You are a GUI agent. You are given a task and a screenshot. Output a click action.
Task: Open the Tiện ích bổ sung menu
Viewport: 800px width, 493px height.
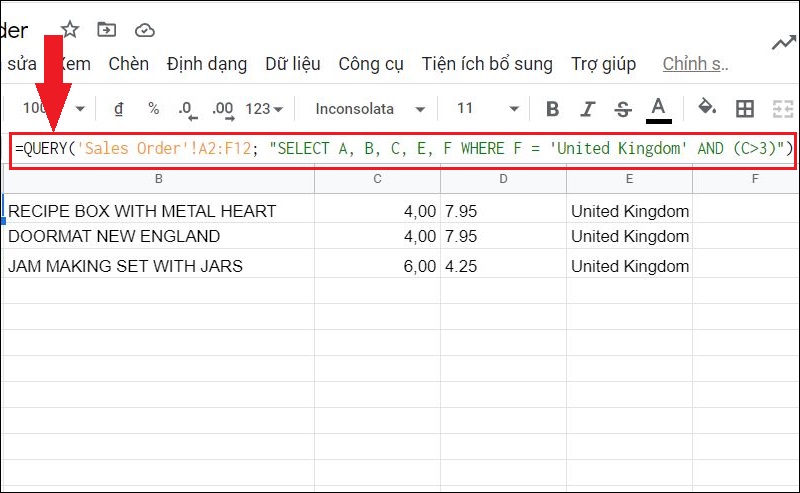(x=486, y=64)
